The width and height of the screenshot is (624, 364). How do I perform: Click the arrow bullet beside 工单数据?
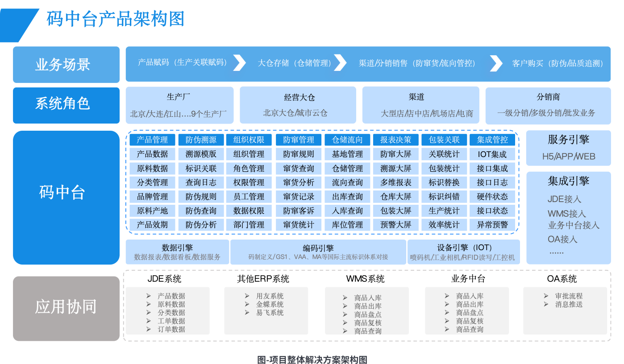coord(149,321)
